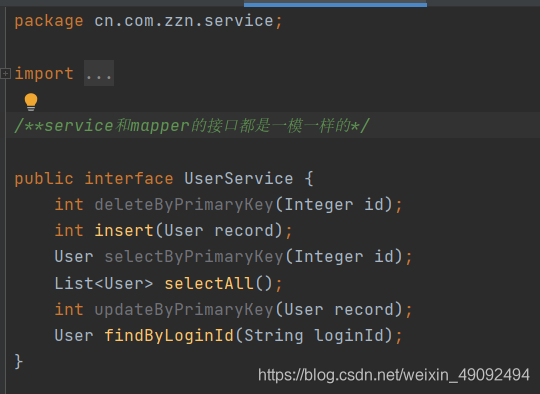This screenshot has height=394, width=540.
Task: Click the UserService interface name
Action: coord(239,178)
